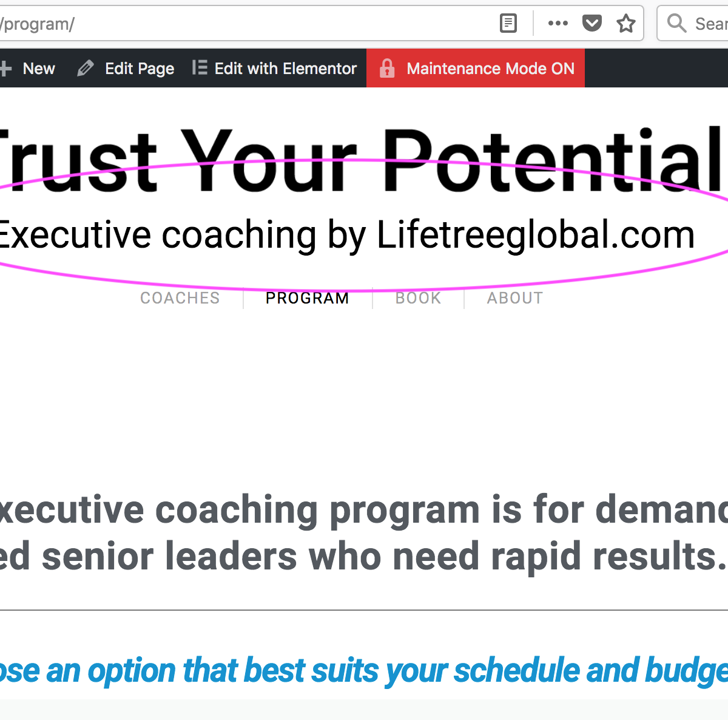Go to the COACHES nav tab
This screenshot has height=720, width=728.
coord(180,298)
